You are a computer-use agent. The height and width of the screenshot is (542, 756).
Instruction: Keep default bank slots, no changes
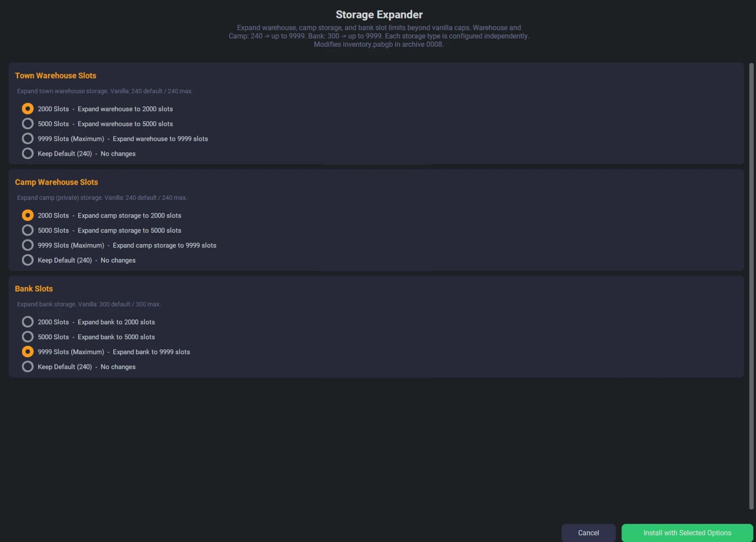[28, 367]
